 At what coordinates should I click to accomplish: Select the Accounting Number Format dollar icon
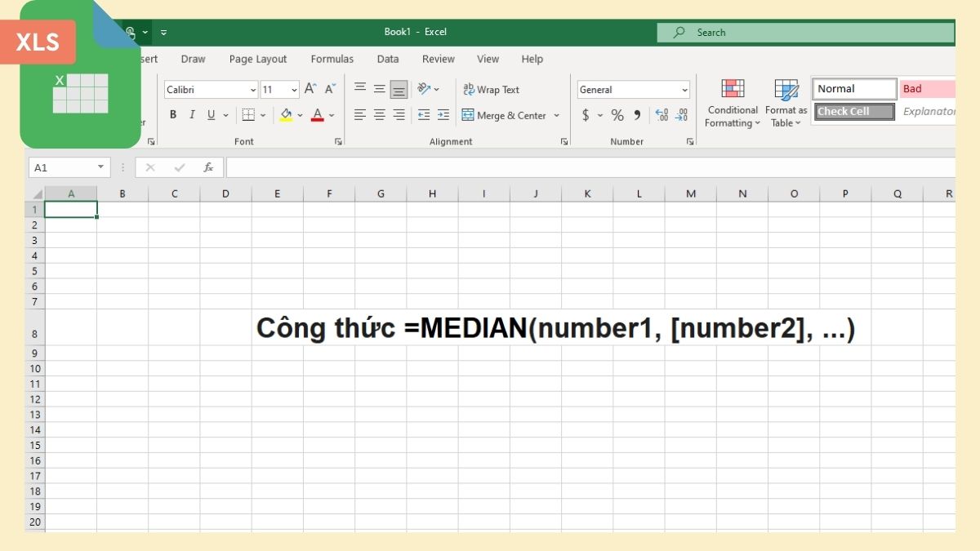coord(586,115)
